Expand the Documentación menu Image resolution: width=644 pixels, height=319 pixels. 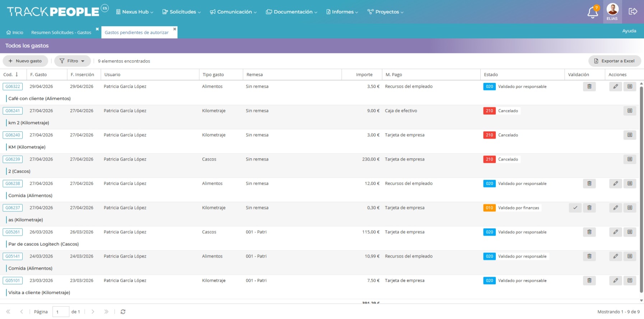coord(291,12)
